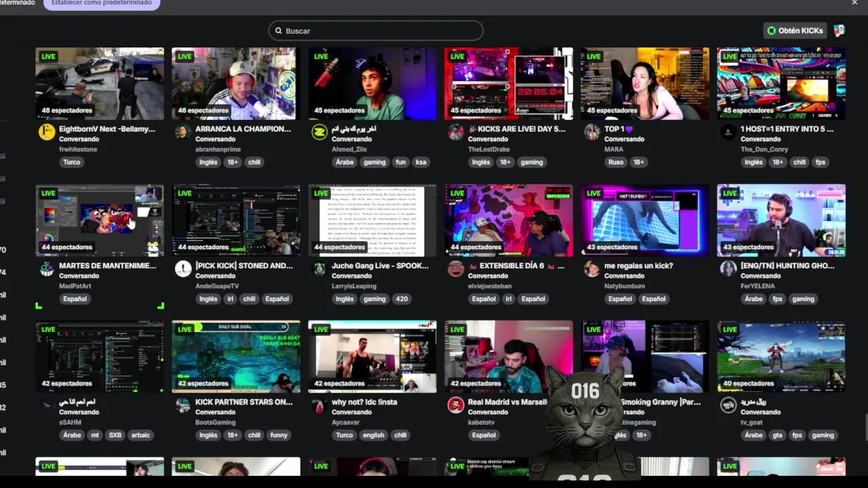Screen dimensions: 868x488
Task: Open elviejoesteban channel avatar
Action: click(456, 269)
